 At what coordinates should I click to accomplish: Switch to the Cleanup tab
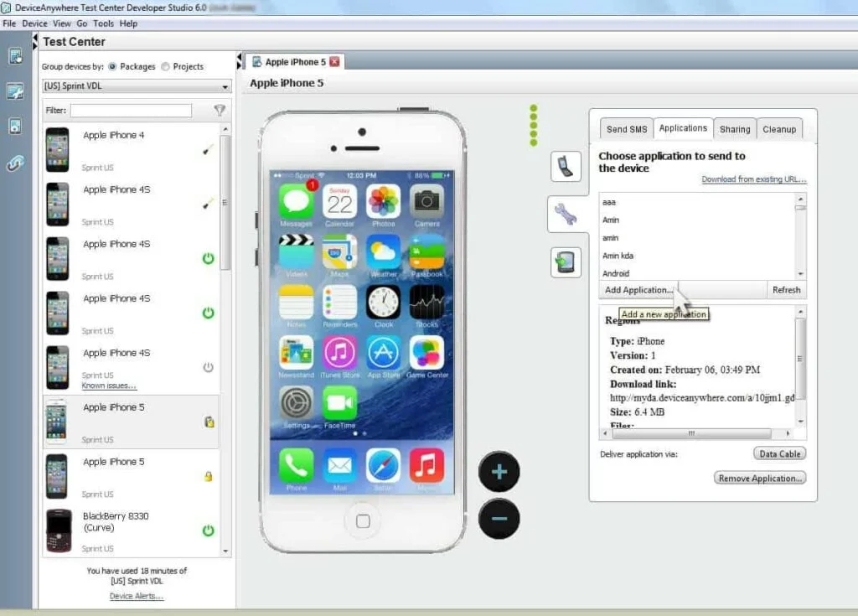pos(779,129)
